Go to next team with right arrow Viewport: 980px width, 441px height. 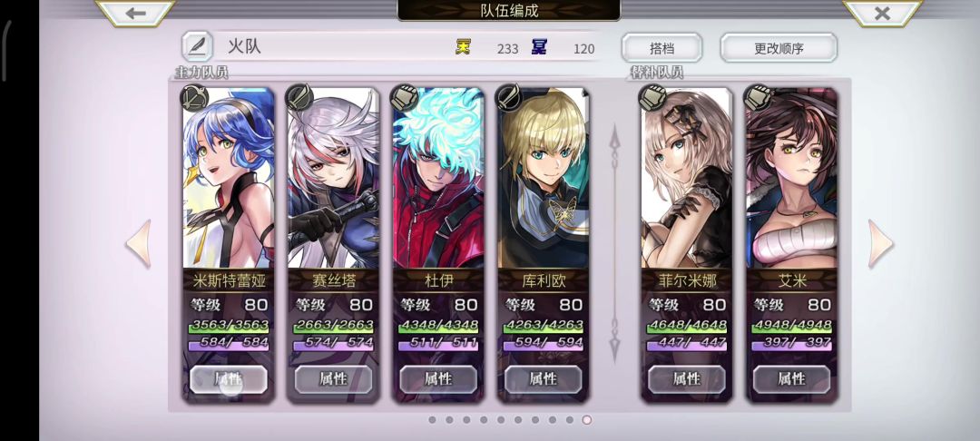point(880,243)
